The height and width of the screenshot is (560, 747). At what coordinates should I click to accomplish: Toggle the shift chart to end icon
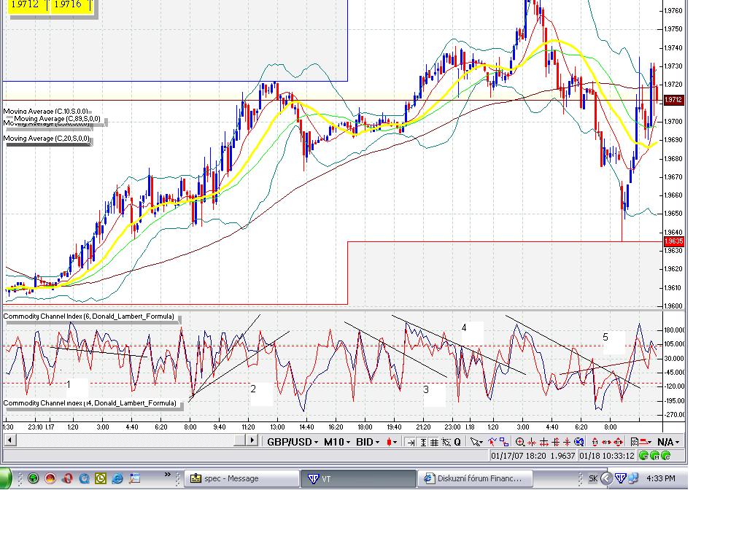click(x=411, y=443)
